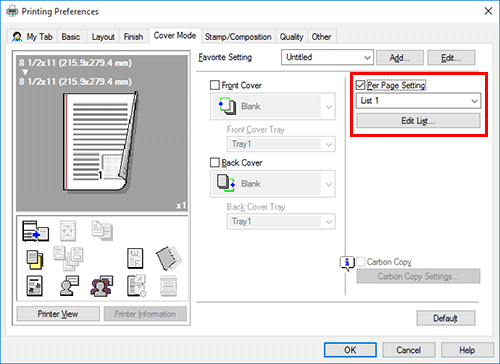Click the document with clock icon
Image resolution: width=500 pixels, height=364 pixels.
(136, 286)
